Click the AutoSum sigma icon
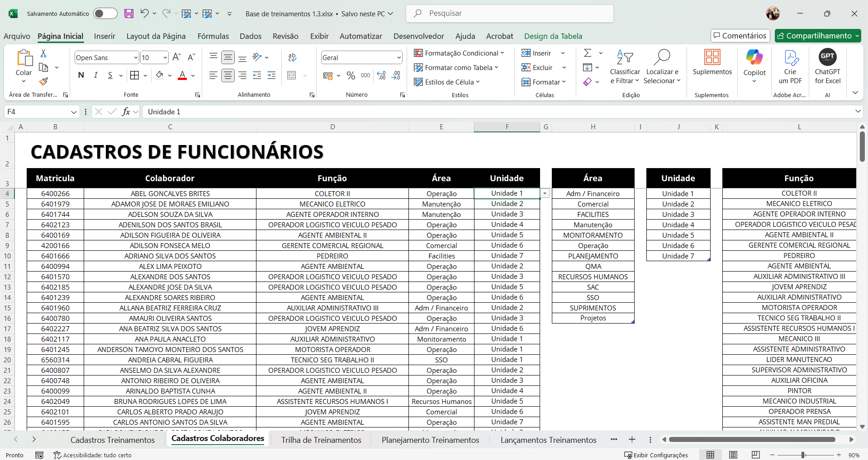This screenshot has height=460, width=868. (x=588, y=53)
